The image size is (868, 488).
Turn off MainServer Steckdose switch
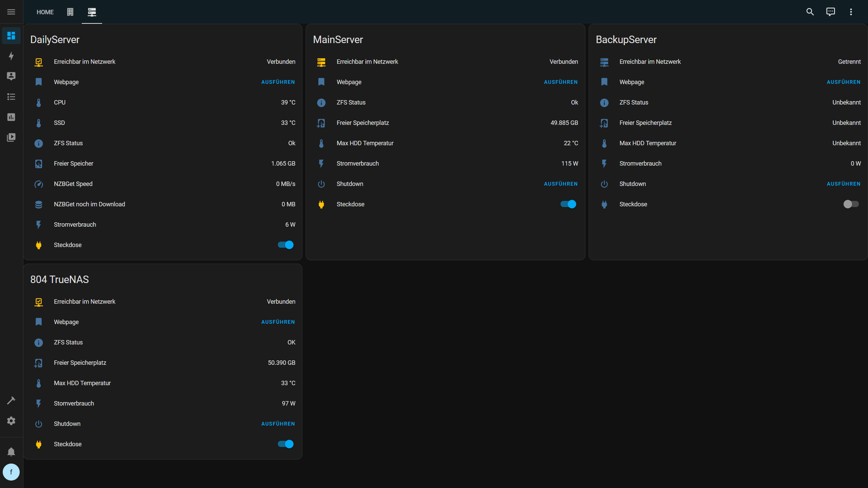point(568,204)
